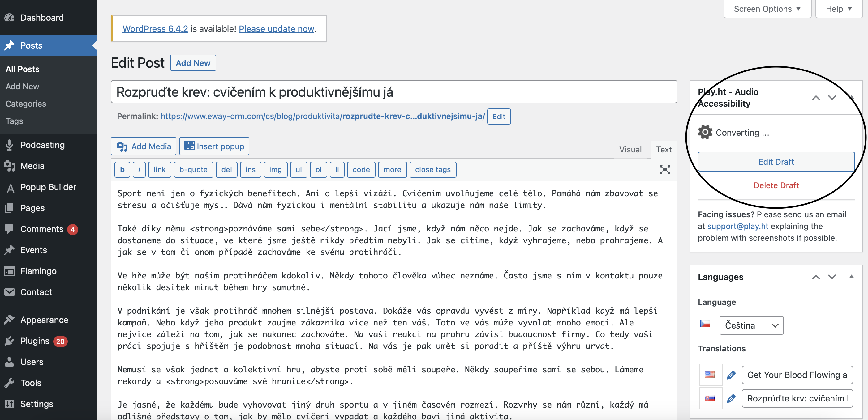Move Play.ht Audio Accessibility panel up

[815, 98]
